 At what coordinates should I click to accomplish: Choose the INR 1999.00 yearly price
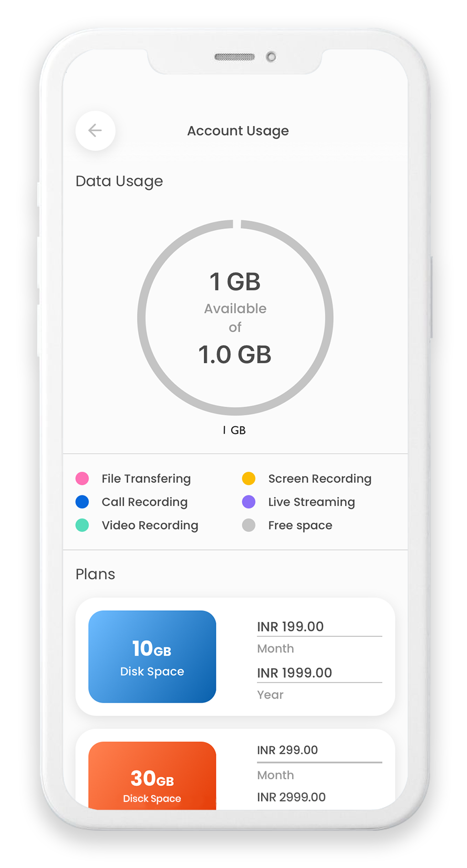tap(294, 673)
